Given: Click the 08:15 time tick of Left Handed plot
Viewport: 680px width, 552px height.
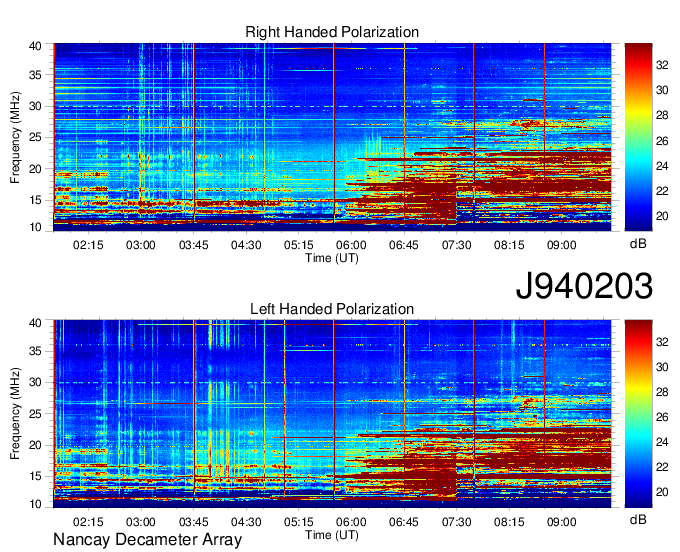Looking at the screenshot, I should click(509, 522).
